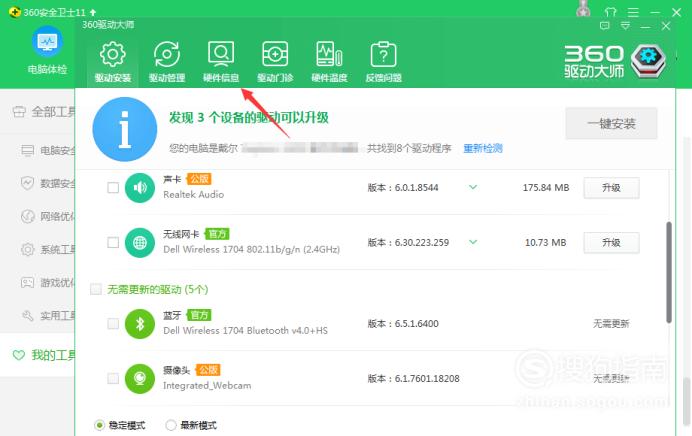This screenshot has height=436, width=692.
Task: Switch to 驱动管理 tab
Action: (167, 62)
